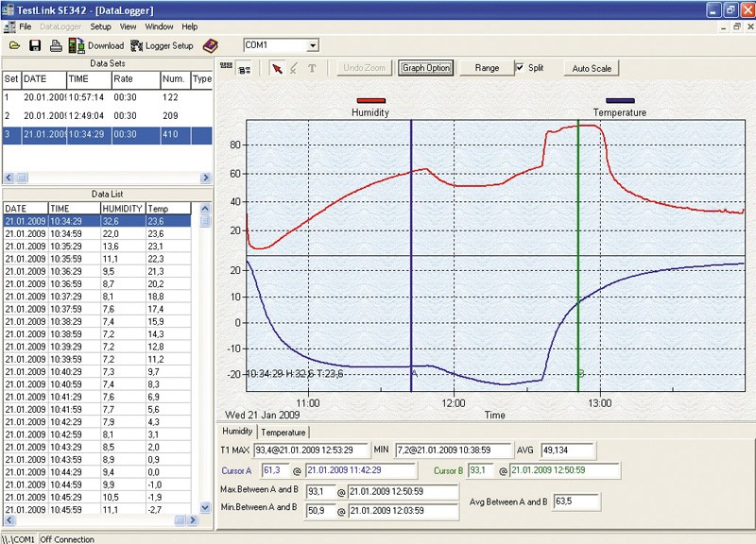This screenshot has width=756, height=544.
Task: Select Data List row 10:38:59
Action: (97, 334)
